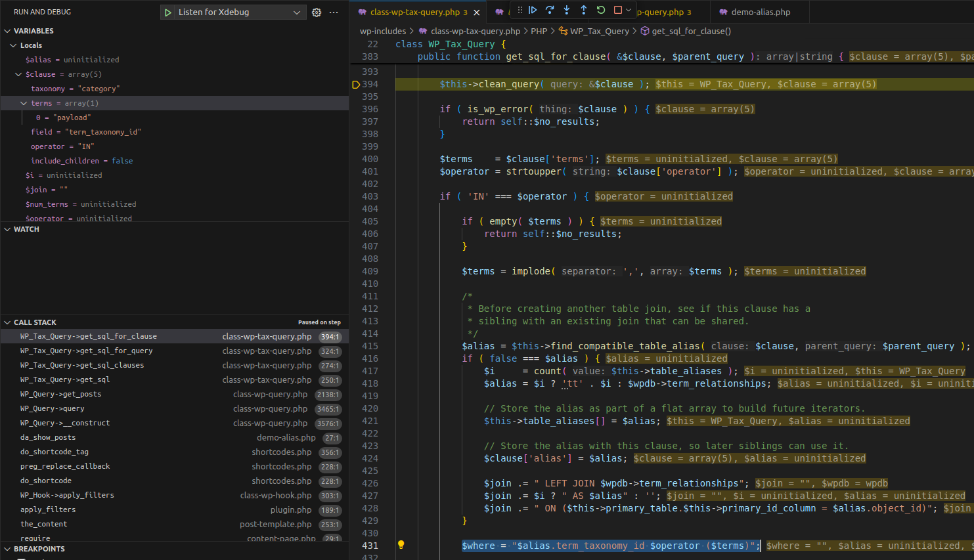Open launch.json via the gear icon
The height and width of the screenshot is (560, 974).
point(317,12)
